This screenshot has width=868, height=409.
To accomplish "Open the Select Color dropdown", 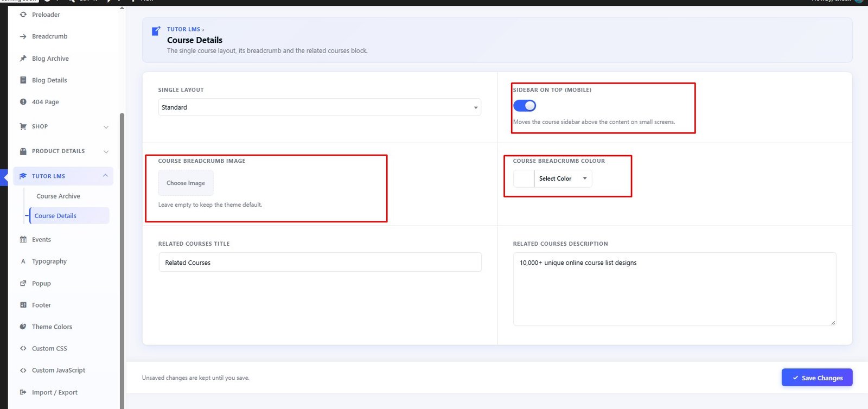I will point(563,178).
